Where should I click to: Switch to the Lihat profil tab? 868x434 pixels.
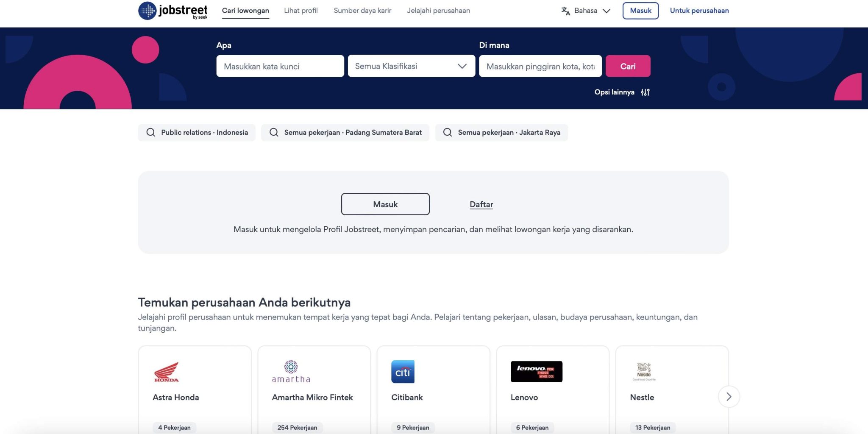300,11
